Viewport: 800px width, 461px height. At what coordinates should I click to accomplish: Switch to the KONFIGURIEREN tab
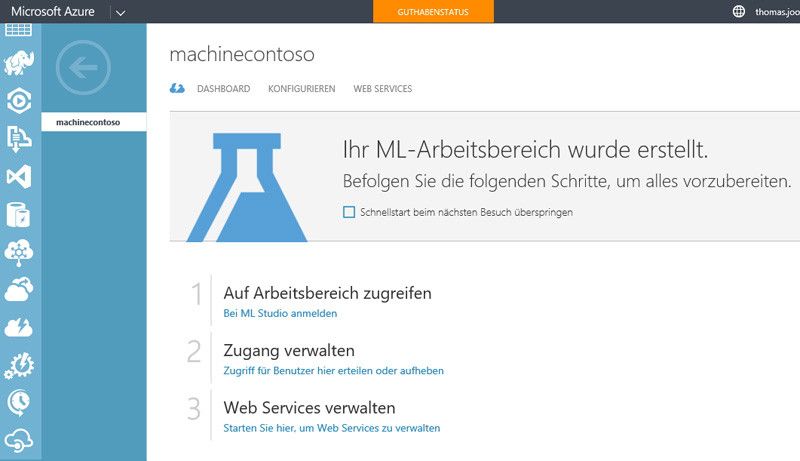[x=302, y=89]
